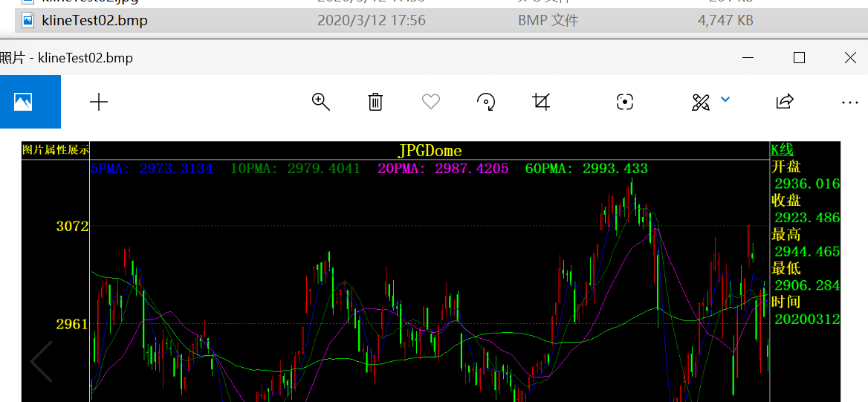Open the Share icon
Screen dimensions: 868x402
click(x=785, y=102)
